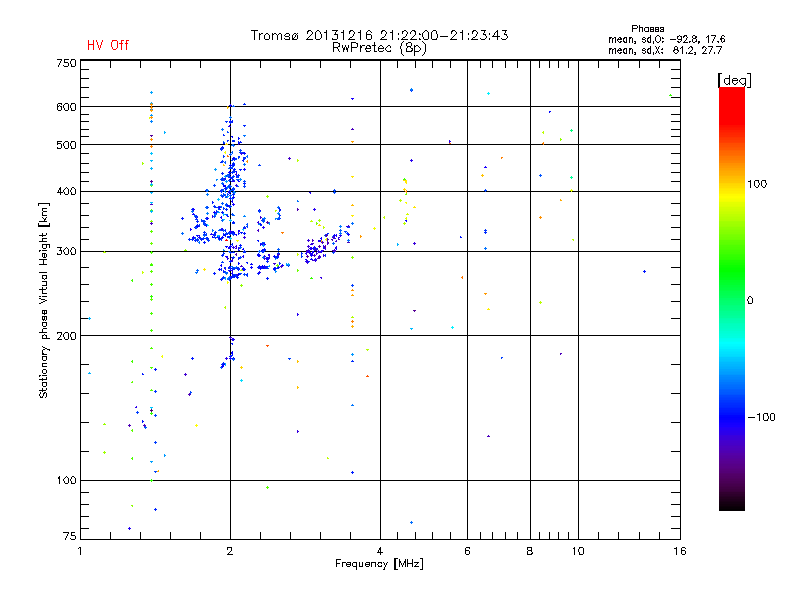Click the colorbar tick label "100"

click(757, 184)
